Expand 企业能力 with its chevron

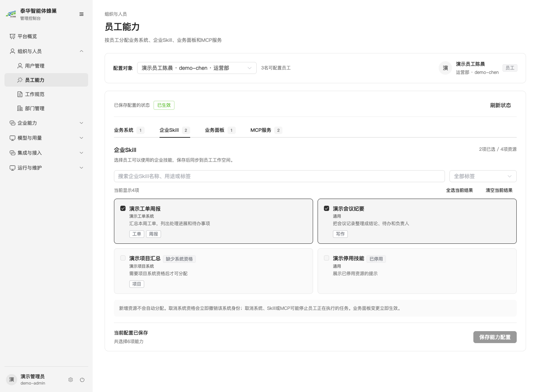[x=81, y=123]
